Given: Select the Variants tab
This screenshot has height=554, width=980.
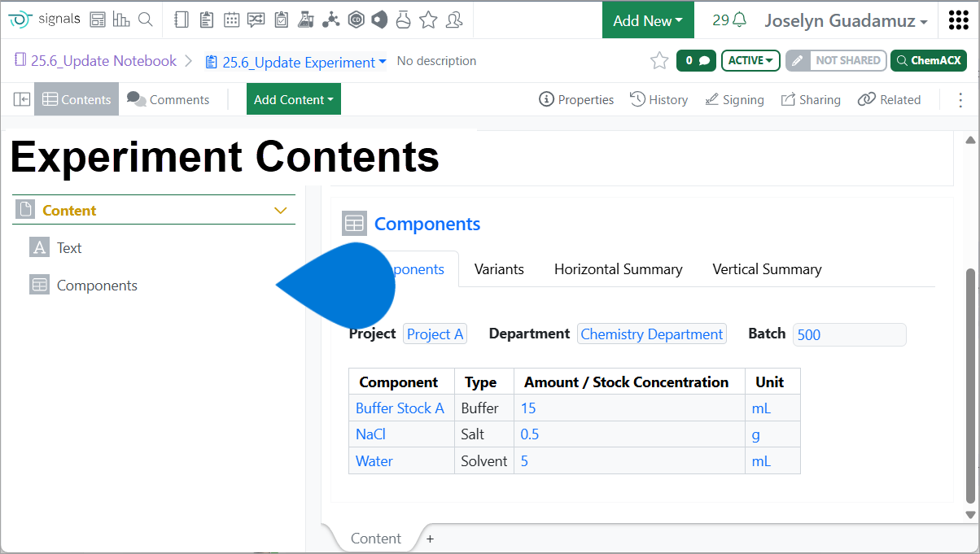Looking at the screenshot, I should pyautogui.click(x=499, y=269).
